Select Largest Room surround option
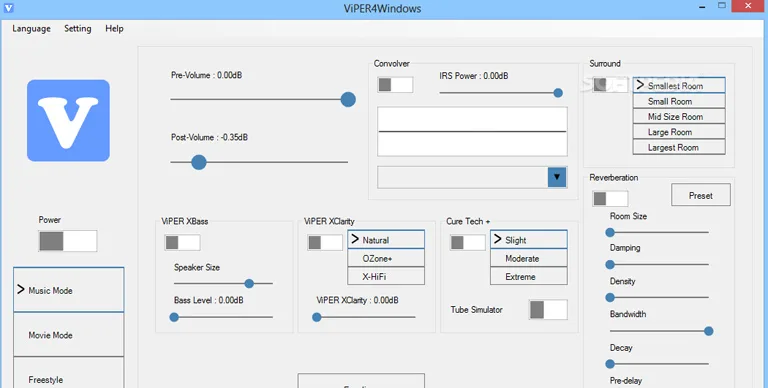Image resolution: width=768 pixels, height=388 pixels. (x=679, y=147)
